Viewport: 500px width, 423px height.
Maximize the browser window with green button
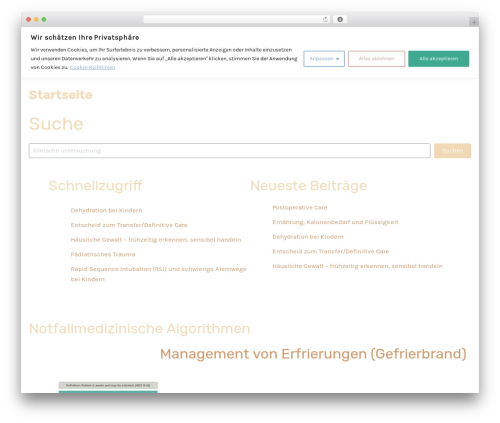click(44, 19)
